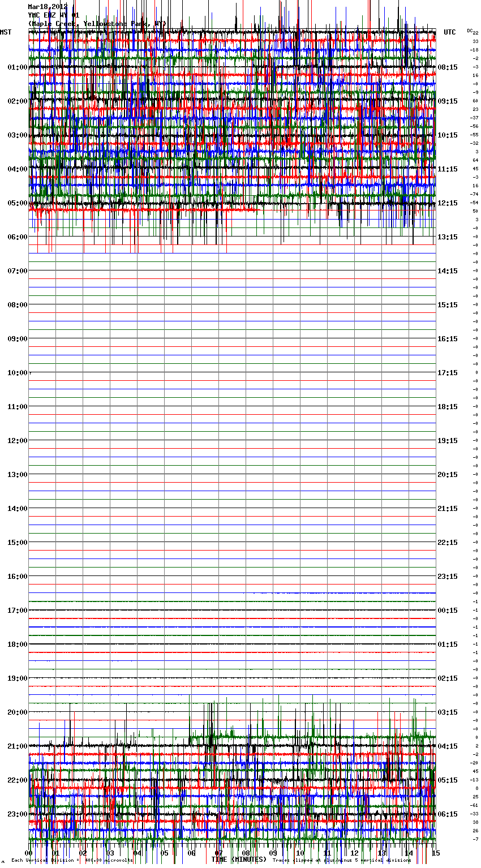This screenshot has width=481, height=868.
Task: Click the 14:00 MST time label
Action: tap(18, 509)
